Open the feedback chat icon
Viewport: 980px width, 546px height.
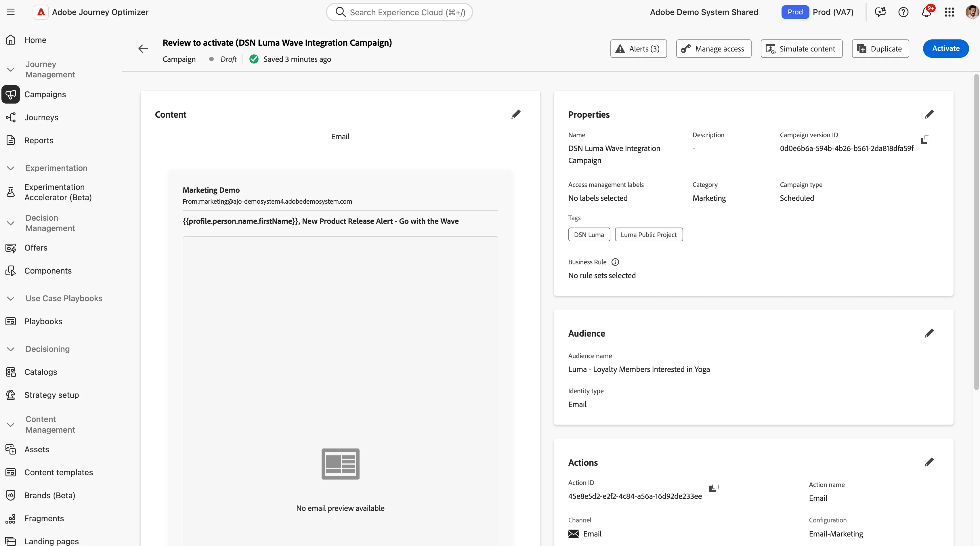click(x=880, y=12)
